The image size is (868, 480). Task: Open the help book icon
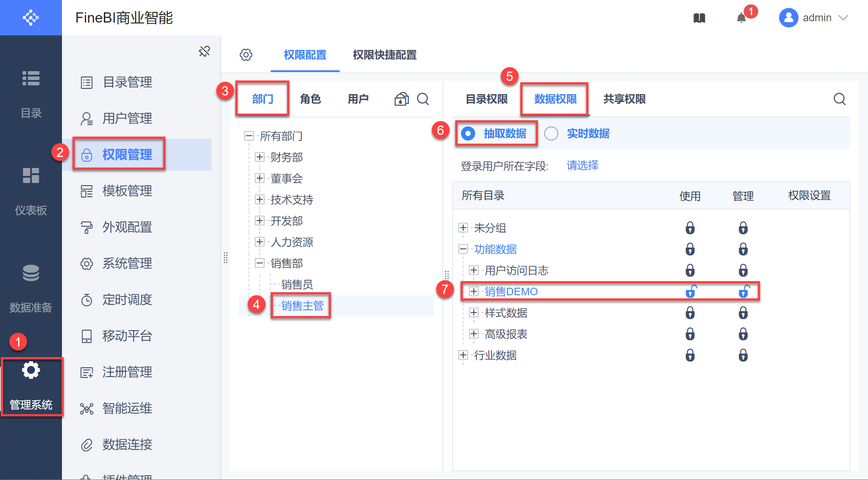[699, 18]
